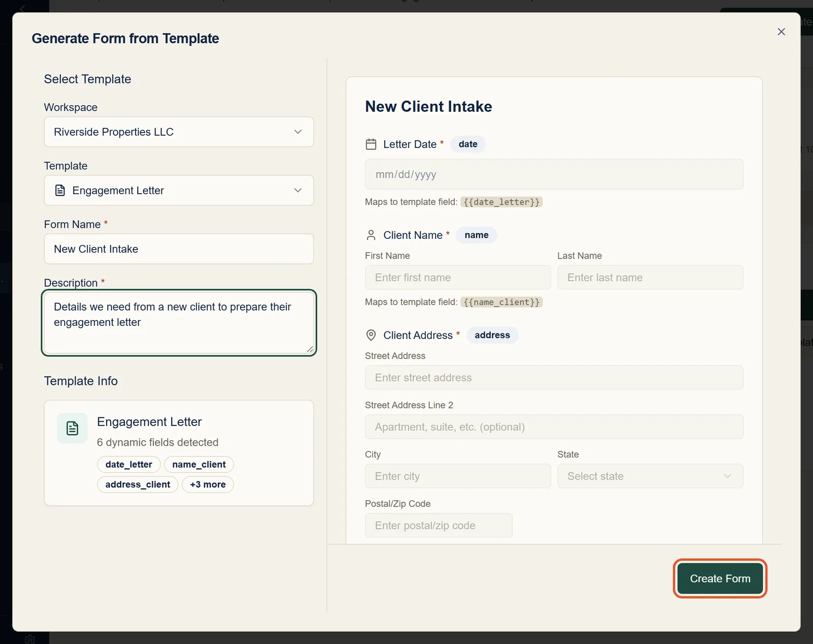This screenshot has width=813, height=644.
Task: Click the Postal/Zip Code input field
Action: click(439, 526)
